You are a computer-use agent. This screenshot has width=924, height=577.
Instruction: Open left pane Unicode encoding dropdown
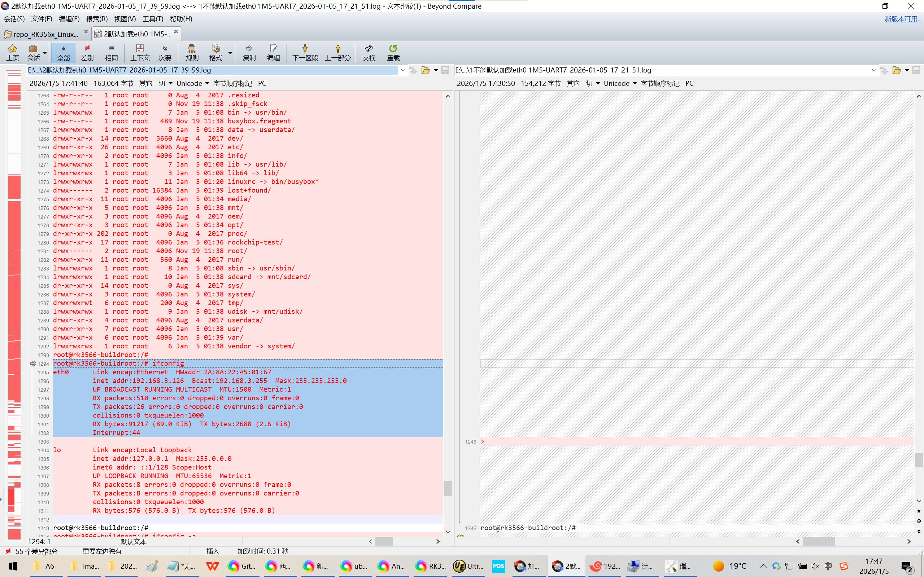point(193,84)
